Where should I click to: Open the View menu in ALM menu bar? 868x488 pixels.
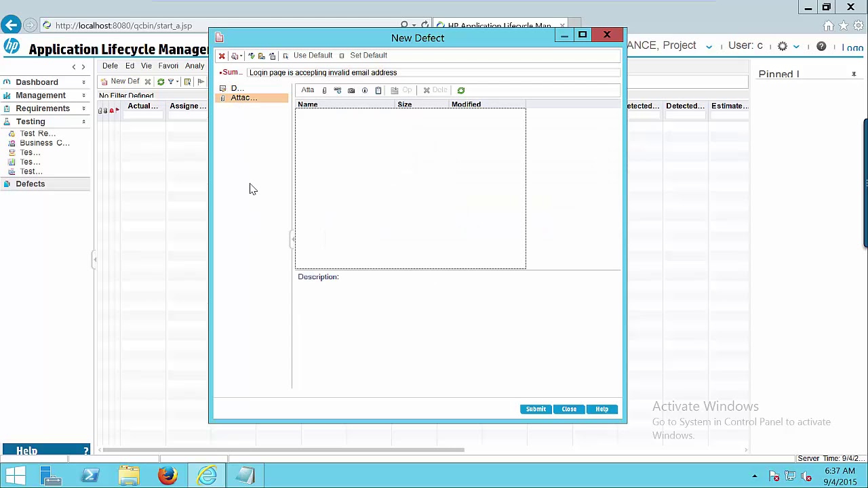pos(146,66)
